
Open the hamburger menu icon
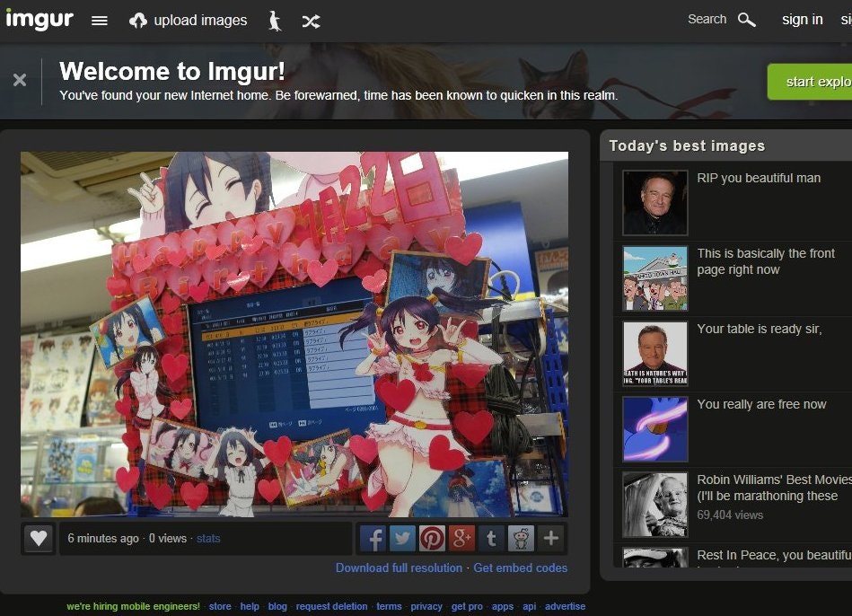coord(100,21)
